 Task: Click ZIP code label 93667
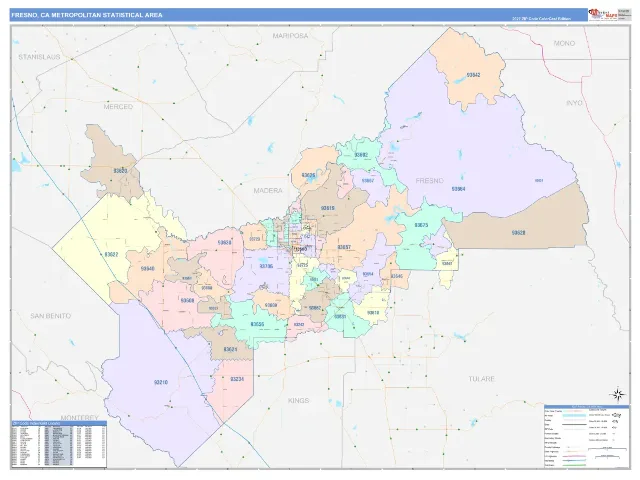(x=368, y=181)
